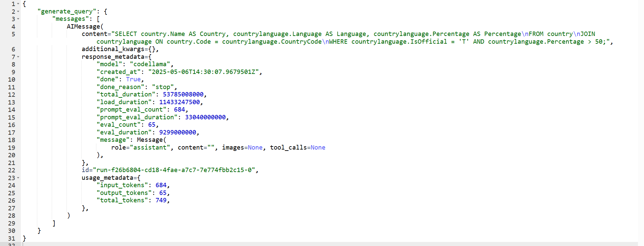
Task: Click the response_metadata={ text
Action: coord(117,57)
